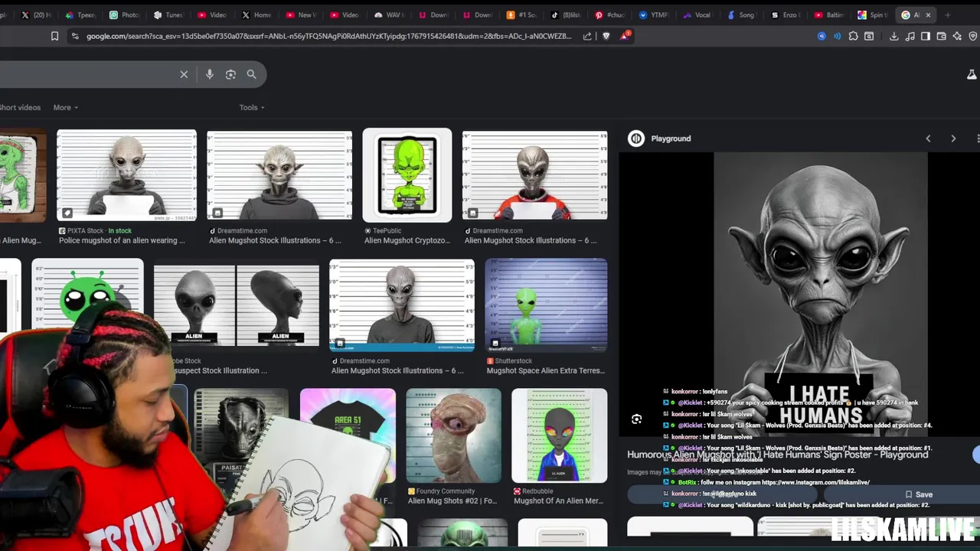Go to previous image in preview panel
This screenshot has height=551, width=980.
tap(928, 139)
